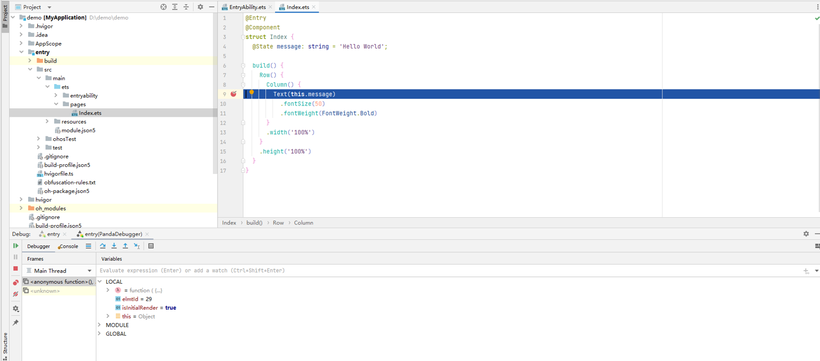Click Select Opened File target icon
The height and width of the screenshot is (361, 820).
pos(164,7)
